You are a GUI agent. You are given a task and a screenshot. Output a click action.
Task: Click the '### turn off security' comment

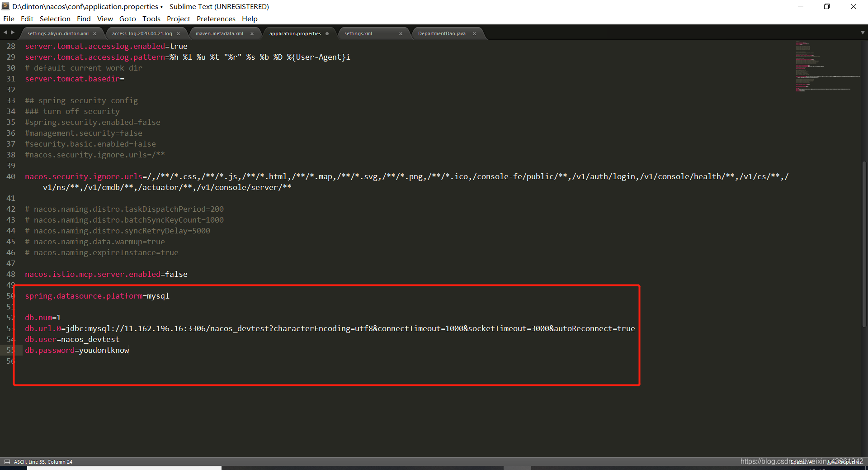[72, 111]
